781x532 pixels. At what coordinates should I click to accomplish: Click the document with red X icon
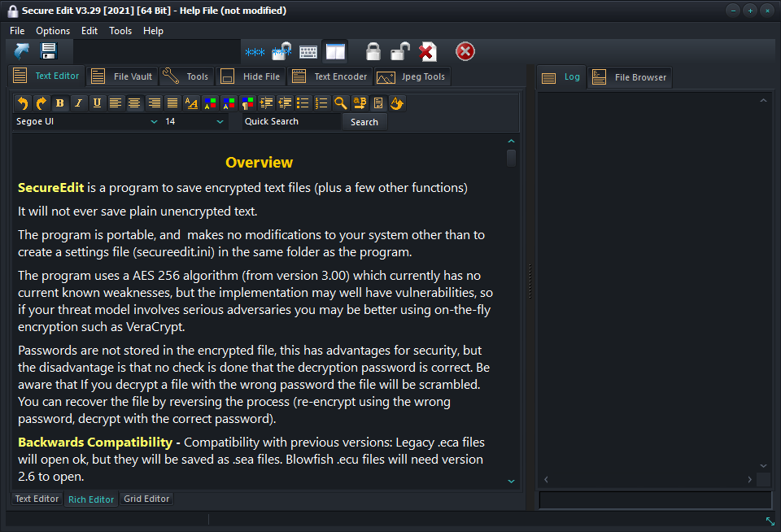coord(427,51)
